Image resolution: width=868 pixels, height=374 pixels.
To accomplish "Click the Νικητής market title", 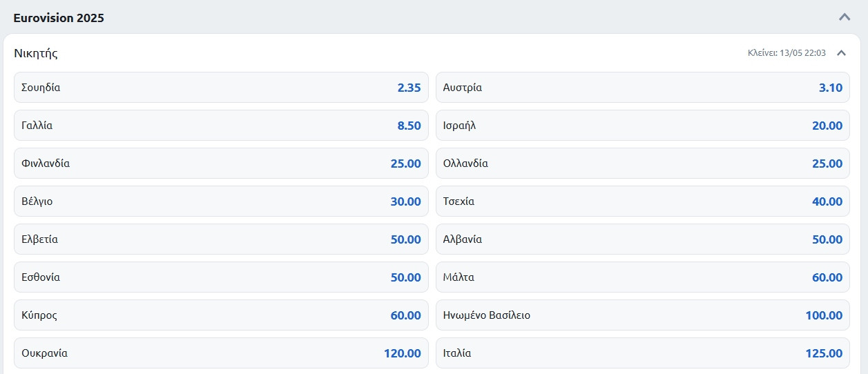I will click(36, 53).
